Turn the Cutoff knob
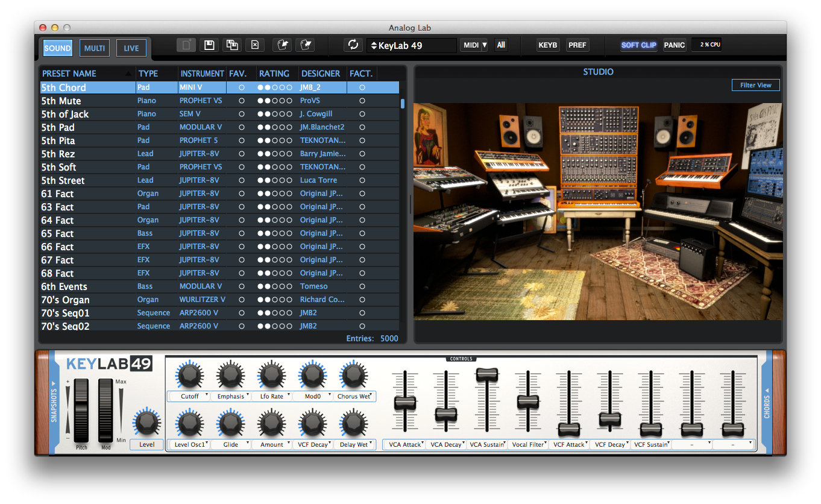The image size is (821, 504). pos(190,375)
